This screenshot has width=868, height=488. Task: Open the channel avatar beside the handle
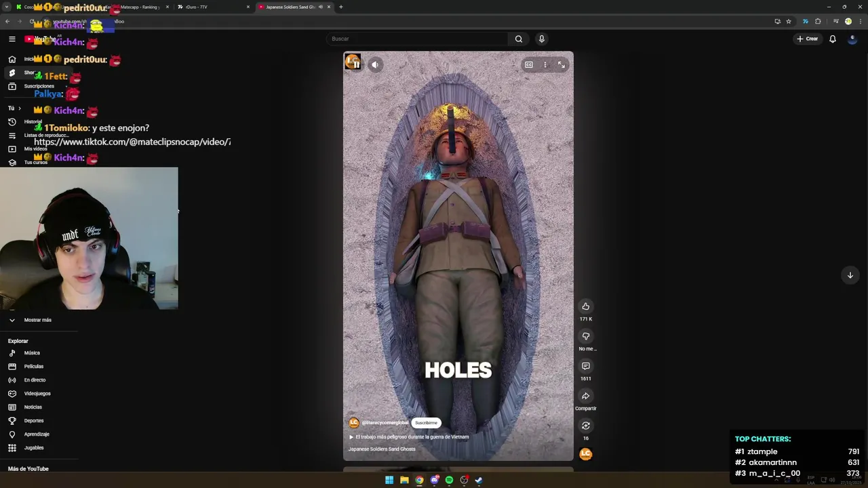tap(353, 423)
